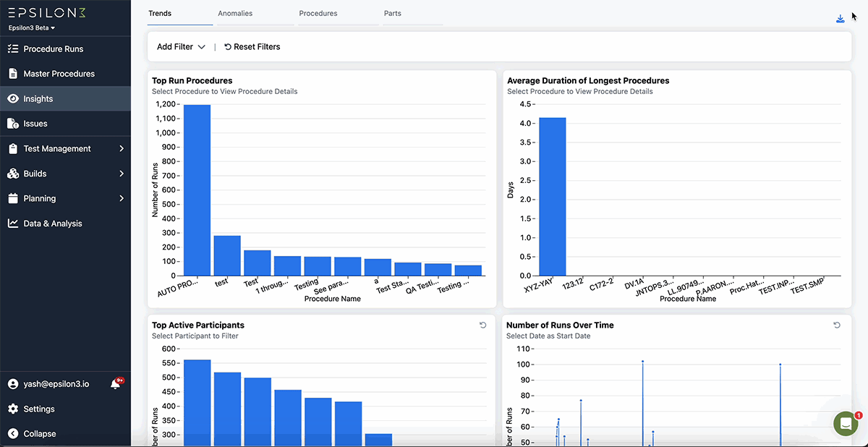The height and width of the screenshot is (447, 868).
Task: Click the 1 throug... procedure bar
Action: point(287,265)
